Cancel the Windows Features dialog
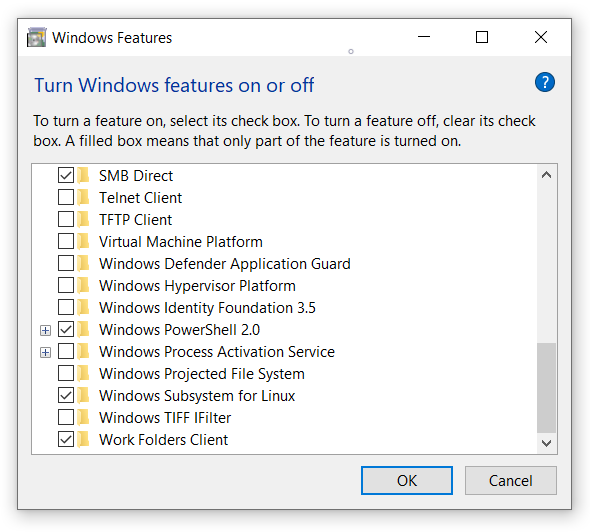The height and width of the screenshot is (532, 590). click(511, 480)
